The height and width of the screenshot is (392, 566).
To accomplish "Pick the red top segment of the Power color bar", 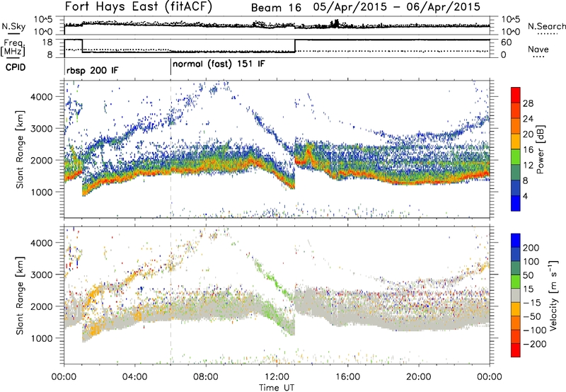I will (x=516, y=96).
